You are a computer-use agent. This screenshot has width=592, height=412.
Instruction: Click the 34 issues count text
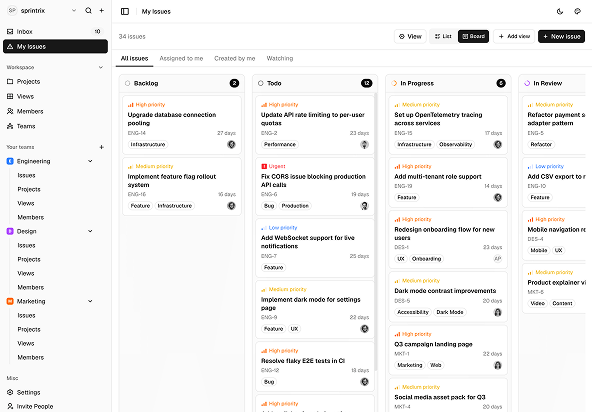(132, 37)
